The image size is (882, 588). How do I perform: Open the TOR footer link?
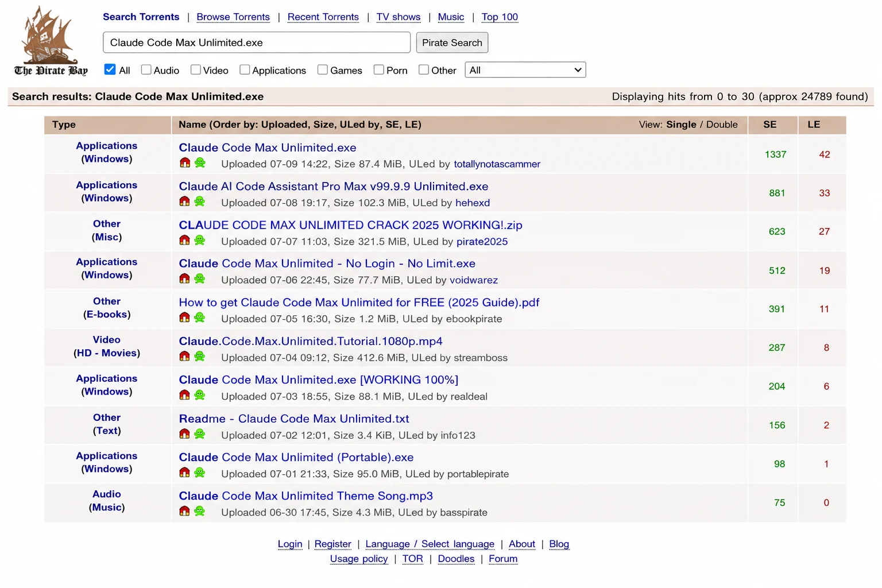pyautogui.click(x=413, y=559)
